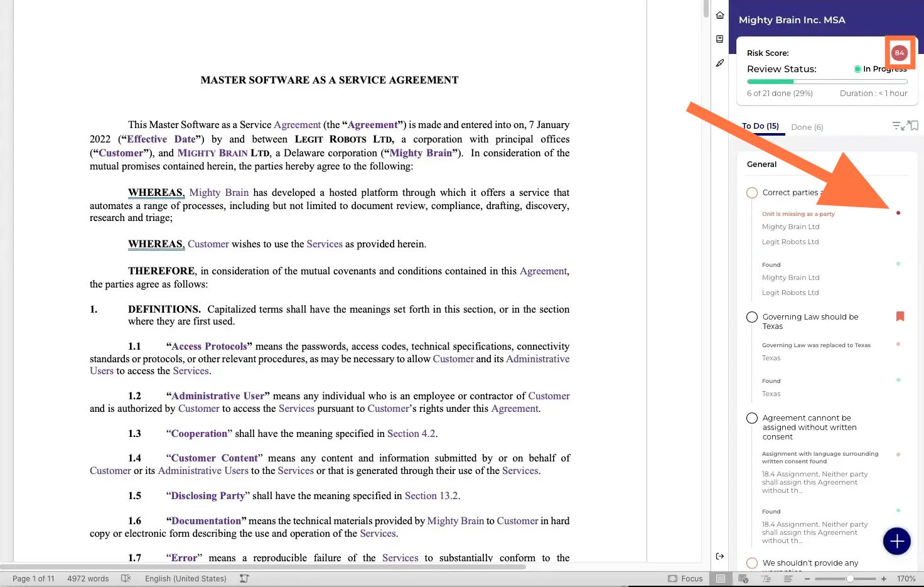Click the spelling check icon in status bar
Viewport: 924px width, 587px height.
pos(126,579)
